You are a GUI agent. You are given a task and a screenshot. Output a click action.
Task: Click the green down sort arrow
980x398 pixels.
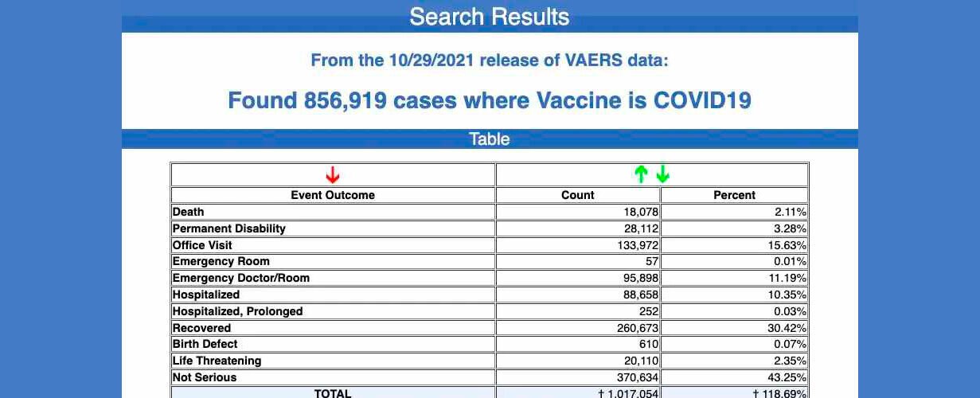pyautogui.click(x=662, y=174)
